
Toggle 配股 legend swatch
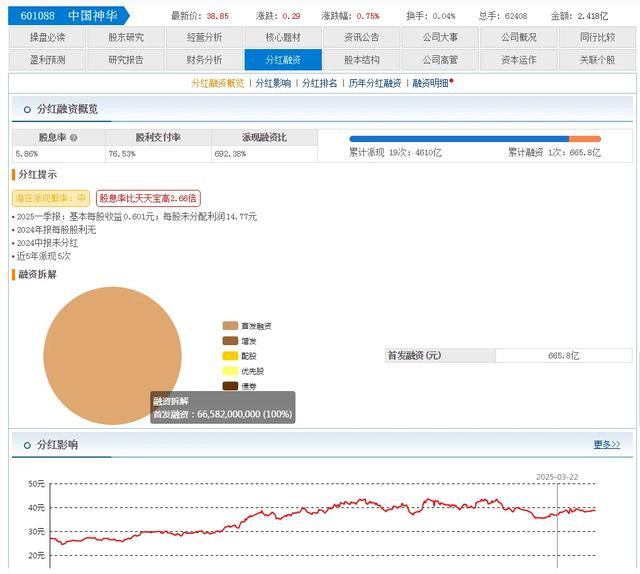pyautogui.click(x=230, y=356)
